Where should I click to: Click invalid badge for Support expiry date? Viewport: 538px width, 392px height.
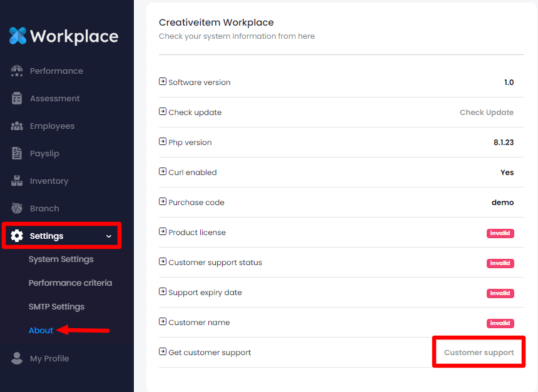pyautogui.click(x=500, y=293)
